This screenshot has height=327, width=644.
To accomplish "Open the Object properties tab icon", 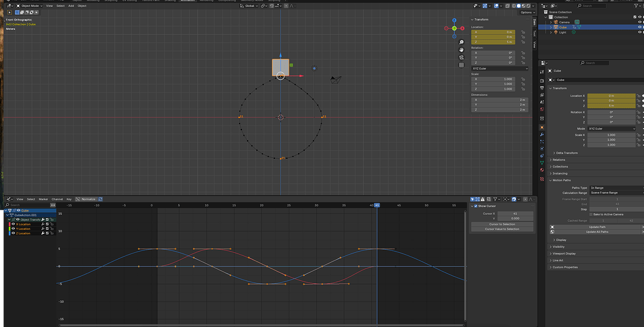I will 542,128.
